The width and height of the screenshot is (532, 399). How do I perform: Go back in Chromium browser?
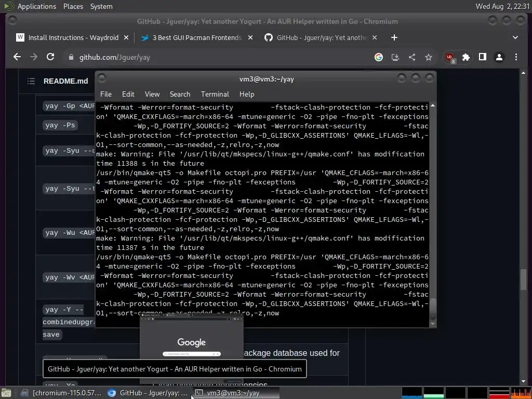(17, 57)
